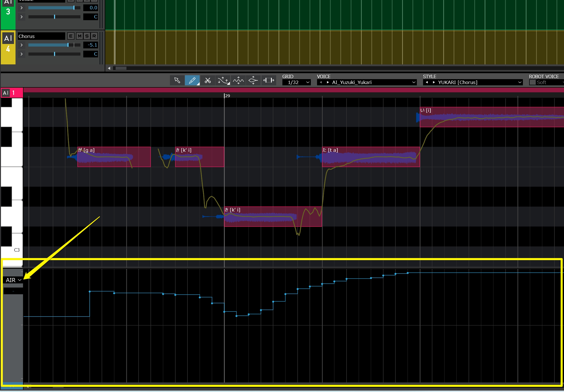Adjust track 3 volume slider
564x392 pixels.
(54, 8)
